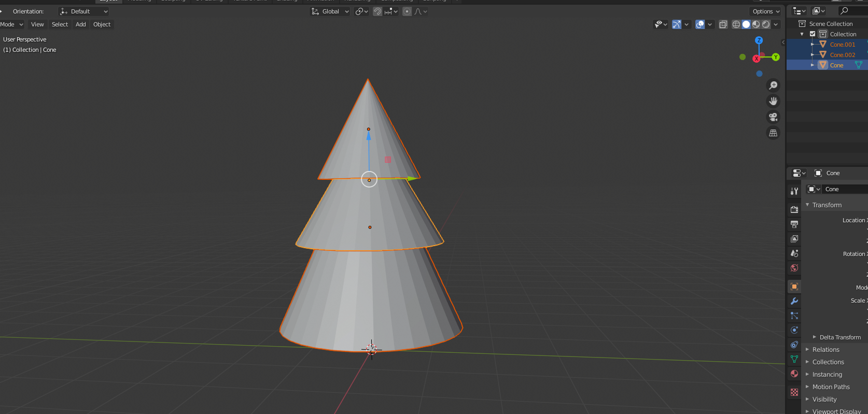Open the View Layer properties tab
The height and width of the screenshot is (414, 868).
794,239
